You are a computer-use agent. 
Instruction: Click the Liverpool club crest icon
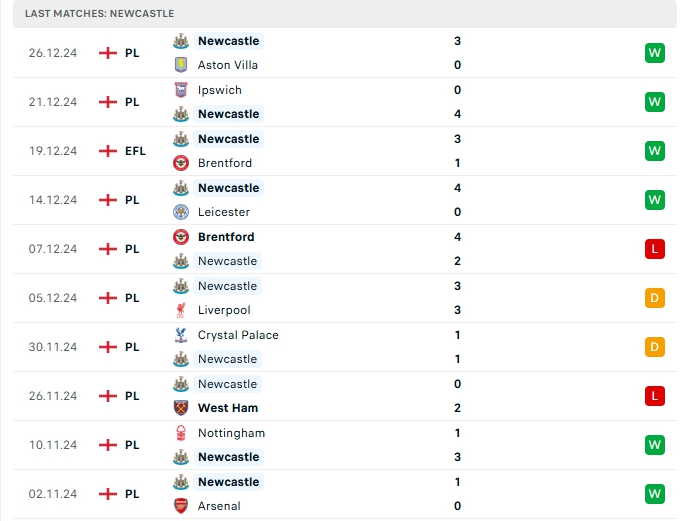coord(181,310)
